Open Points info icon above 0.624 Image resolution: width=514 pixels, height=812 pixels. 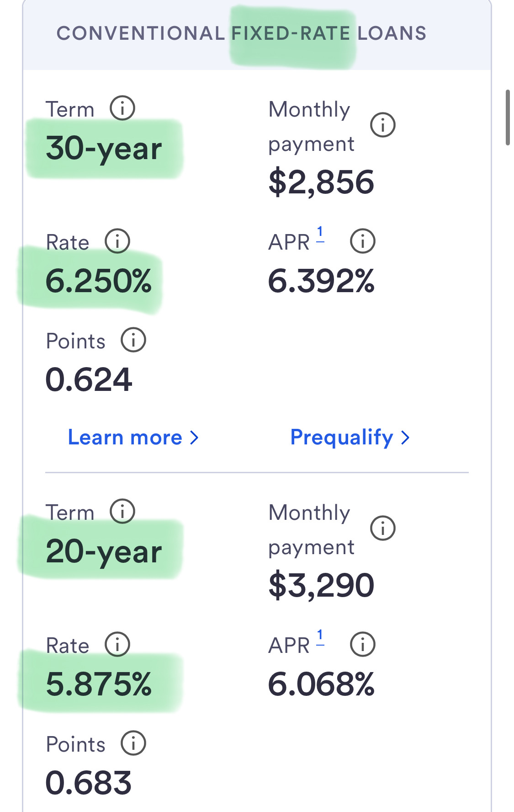coord(133,340)
